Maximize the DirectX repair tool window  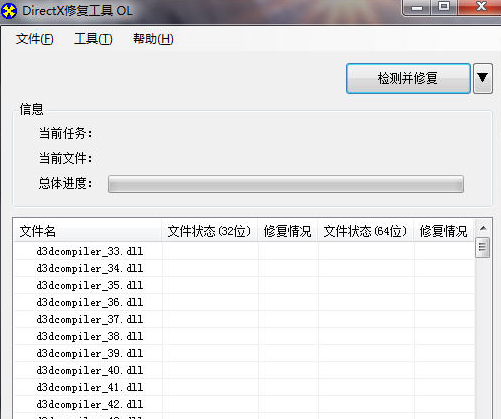pos(444,7)
